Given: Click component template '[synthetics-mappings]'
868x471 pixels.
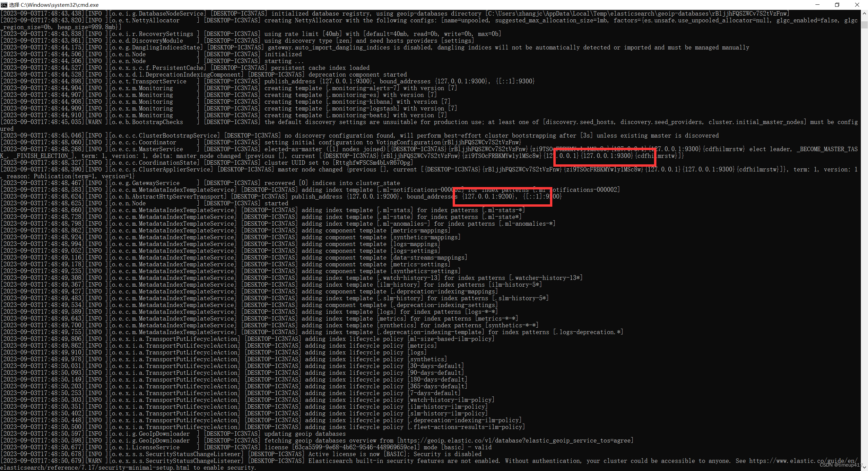Looking at the screenshot, I should pos(426,237).
